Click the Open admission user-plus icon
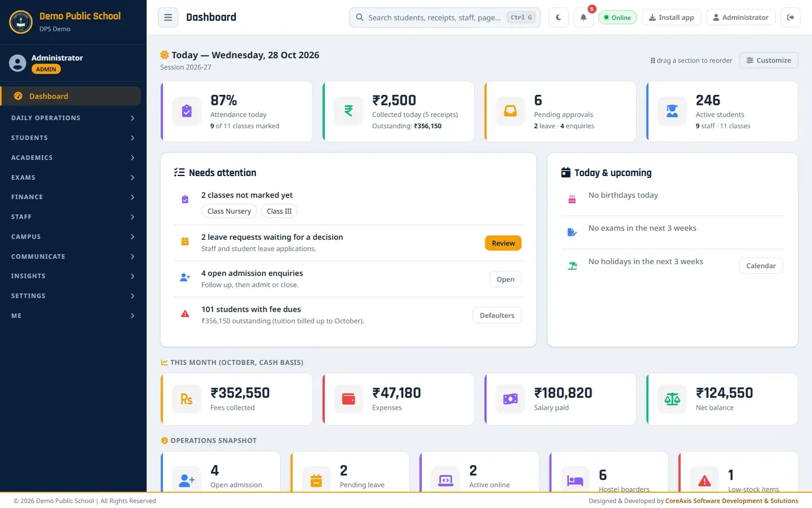The width and height of the screenshot is (812, 508). [x=187, y=480]
